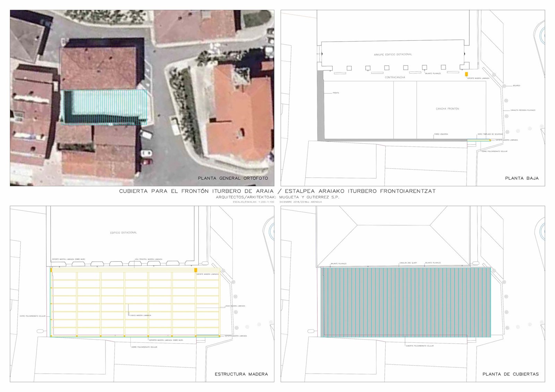This screenshot has width=555, height=392.
Task: Click the gray polycarbonate roof in Planta de Cubiertas
Action: click(x=406, y=302)
